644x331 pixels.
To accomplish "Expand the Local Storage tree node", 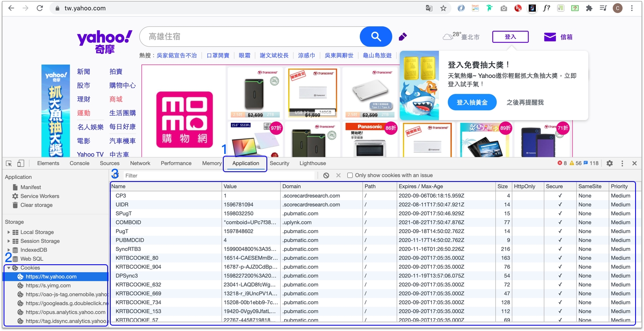I will pyautogui.click(x=8, y=232).
